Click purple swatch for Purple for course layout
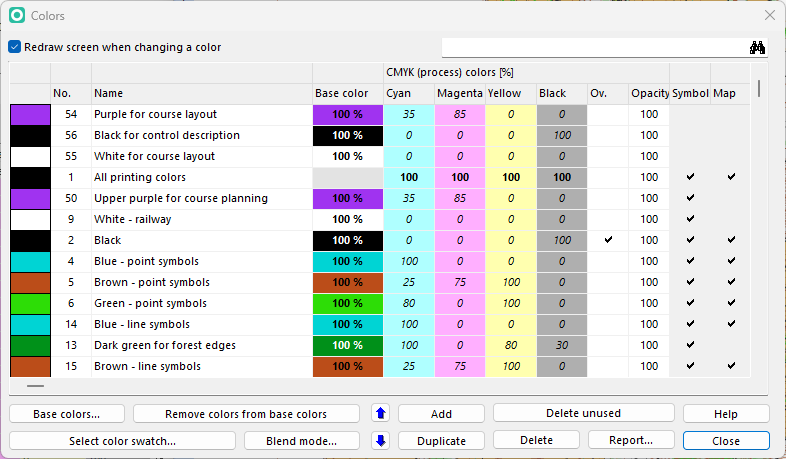This screenshot has height=459, width=786. (x=31, y=115)
